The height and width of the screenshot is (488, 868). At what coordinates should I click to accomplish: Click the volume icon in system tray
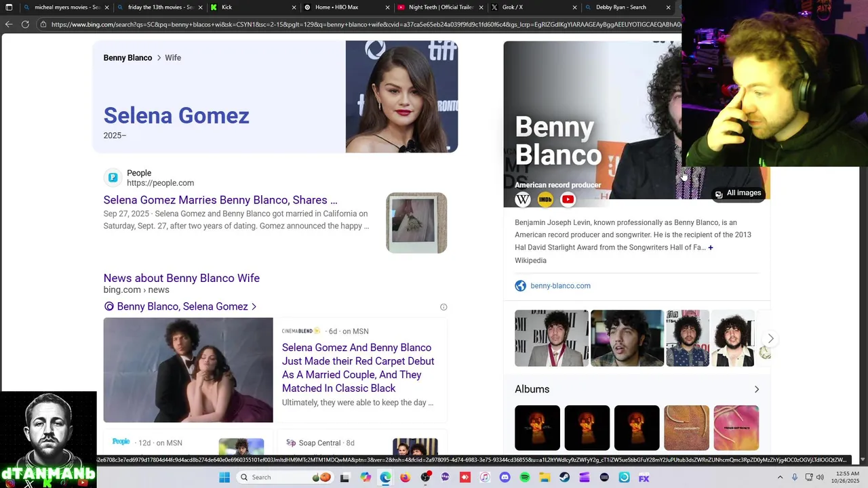coord(820,477)
